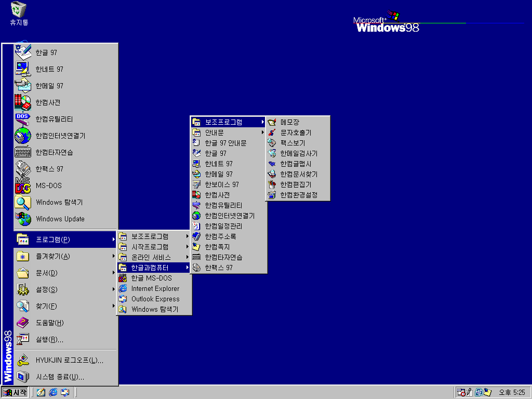Open 한컴편집기 editor

298,184
